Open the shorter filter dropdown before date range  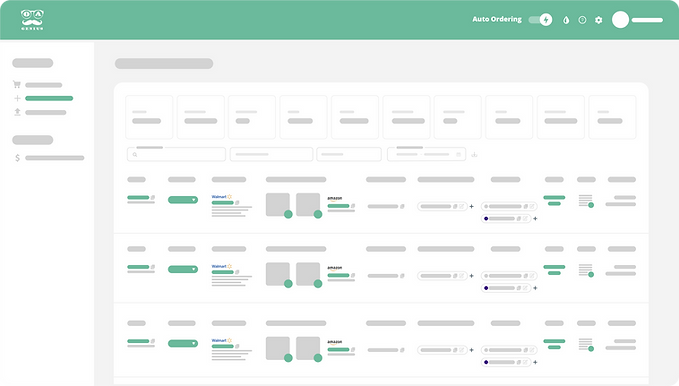coord(349,154)
